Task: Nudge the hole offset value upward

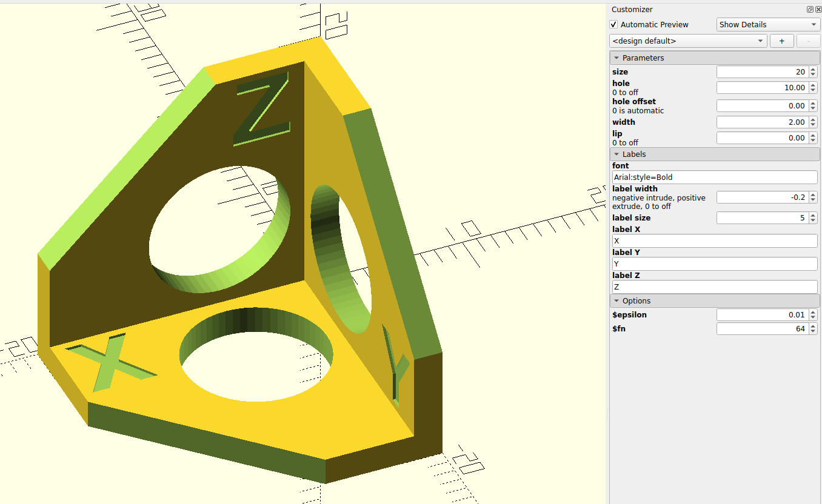Action: coord(813,103)
